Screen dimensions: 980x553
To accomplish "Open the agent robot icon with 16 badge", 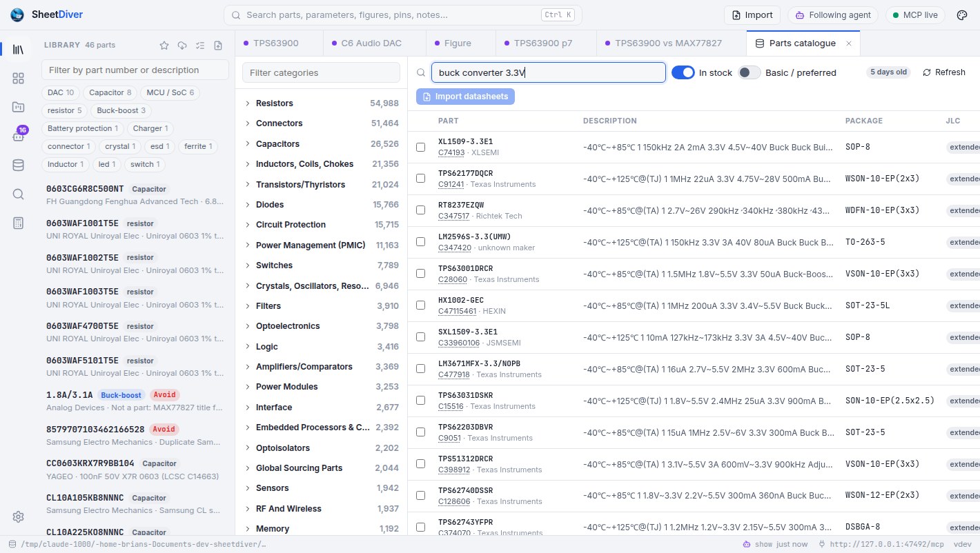I will tap(18, 136).
